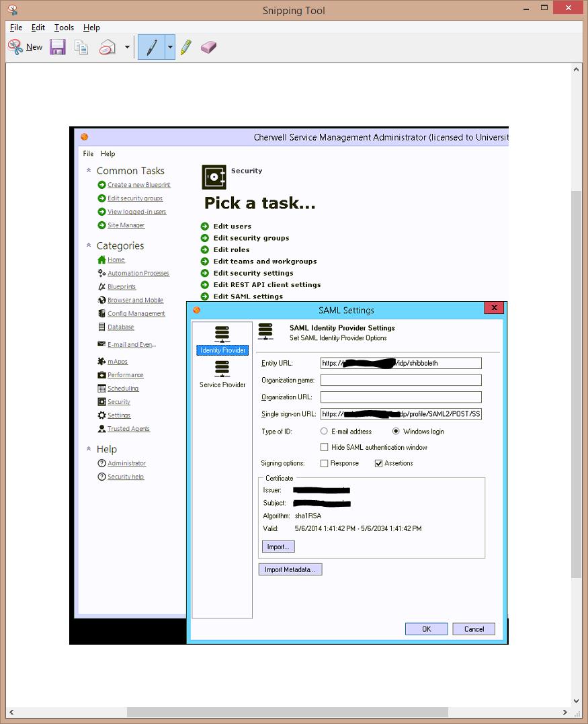Save the snip with the floppy disk icon

click(x=58, y=47)
